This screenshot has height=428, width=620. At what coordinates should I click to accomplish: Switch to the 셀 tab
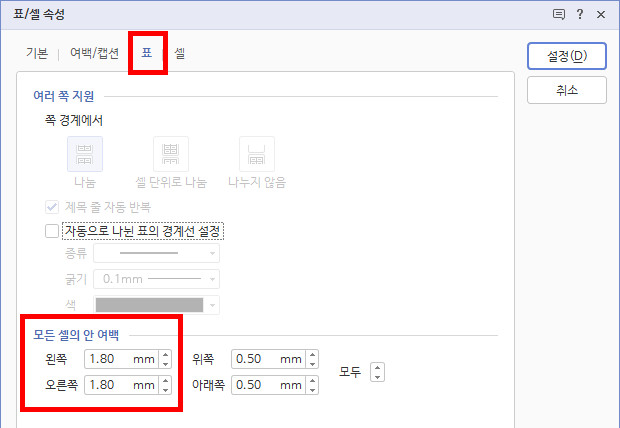pos(180,53)
